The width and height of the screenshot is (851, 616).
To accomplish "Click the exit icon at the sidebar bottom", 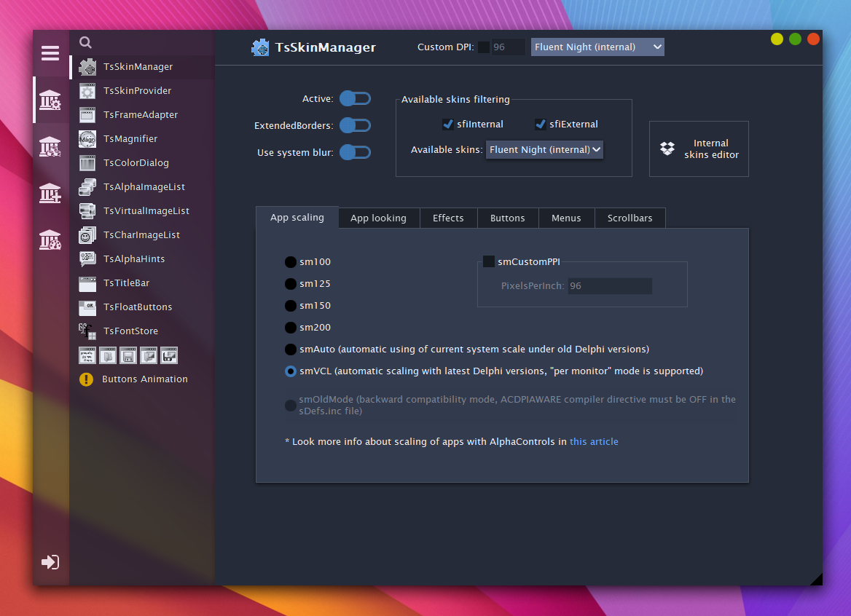I will tap(50, 562).
